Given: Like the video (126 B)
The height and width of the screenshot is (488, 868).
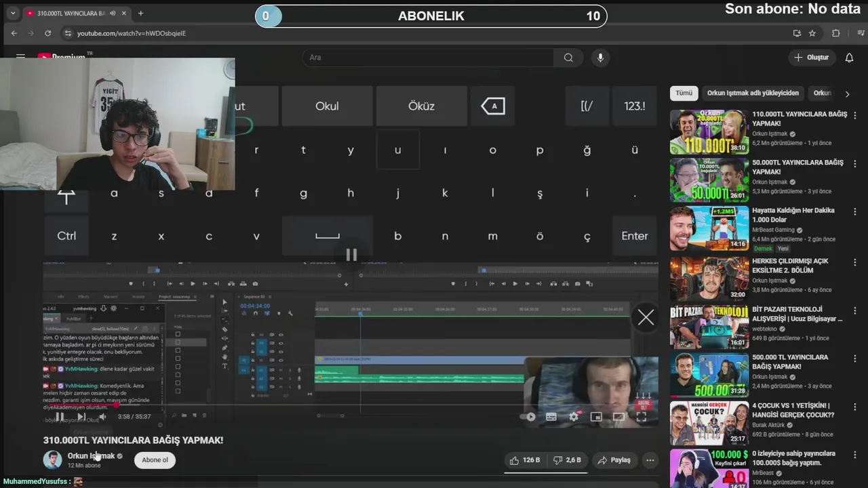Looking at the screenshot, I should tap(525, 460).
